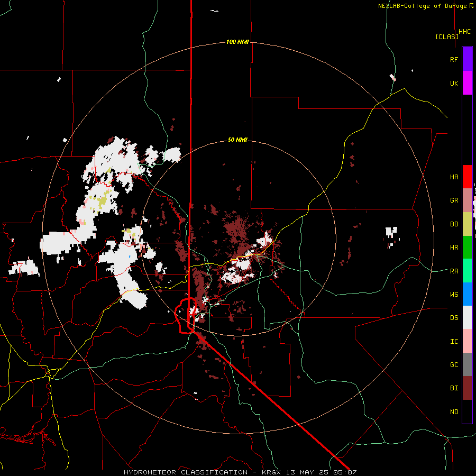Viewport: 476px width, 476px height.
Task: Click the BI legend label
Action: (454, 388)
